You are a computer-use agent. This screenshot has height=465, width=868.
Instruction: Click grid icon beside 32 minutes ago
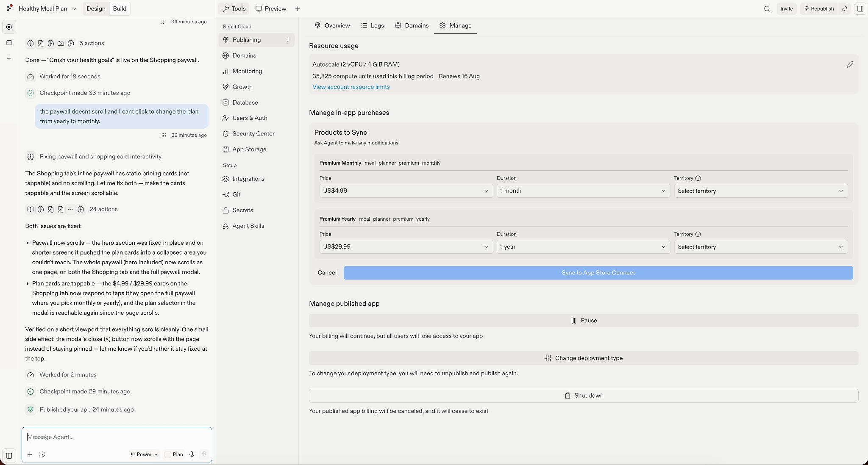[x=164, y=135]
